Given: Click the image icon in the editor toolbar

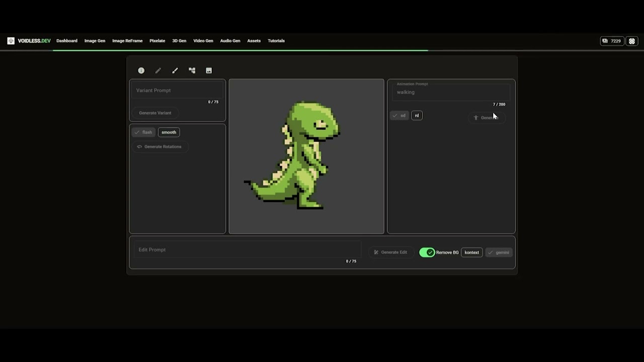Looking at the screenshot, I should pyautogui.click(x=209, y=70).
